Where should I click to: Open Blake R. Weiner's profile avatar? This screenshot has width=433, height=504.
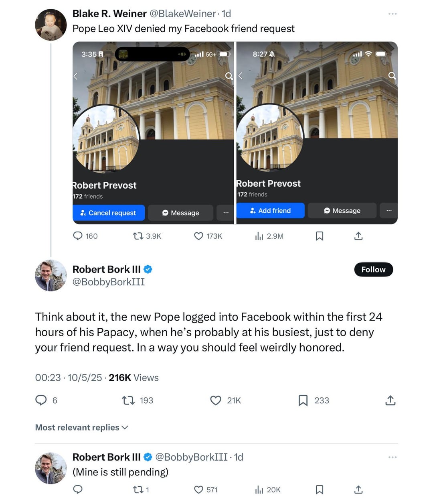coord(51,25)
